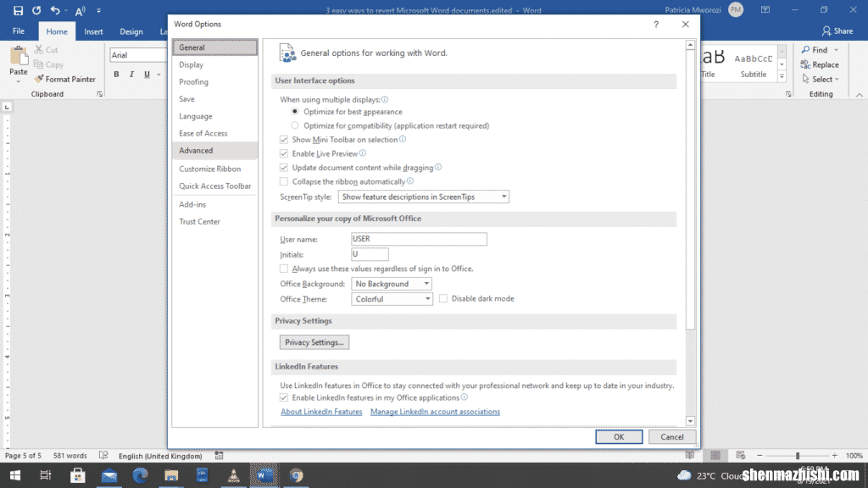Select Optimize for best appearance radio
Image resolution: width=868 pixels, height=488 pixels.
click(295, 112)
